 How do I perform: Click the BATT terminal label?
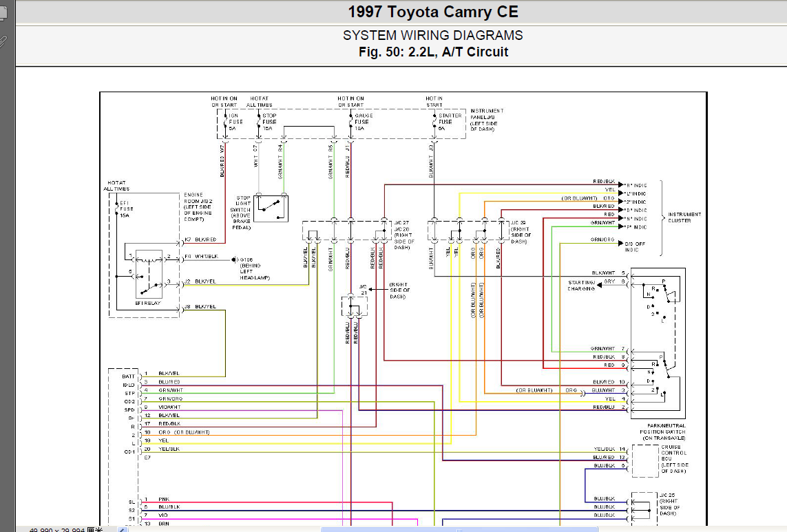click(129, 376)
